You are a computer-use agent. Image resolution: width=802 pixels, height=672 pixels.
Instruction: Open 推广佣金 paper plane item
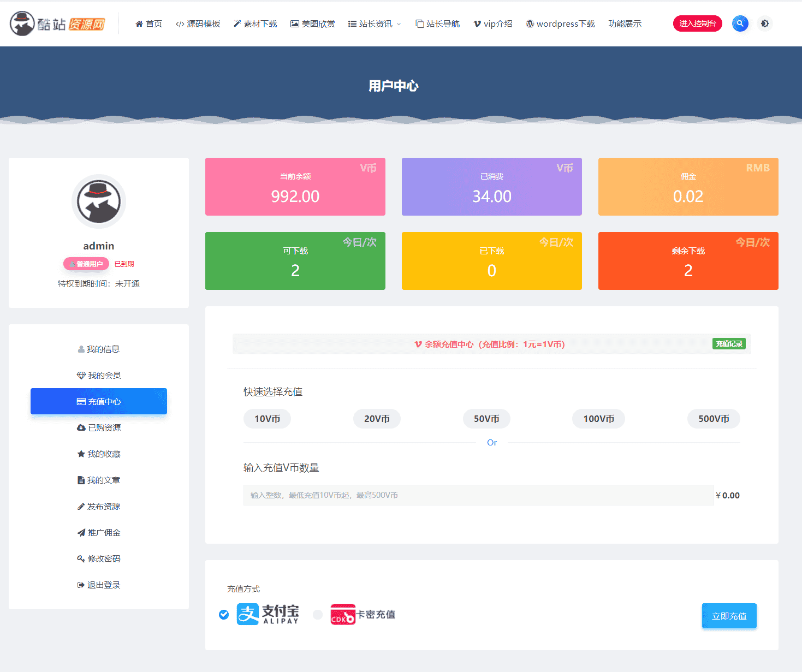pos(99,532)
